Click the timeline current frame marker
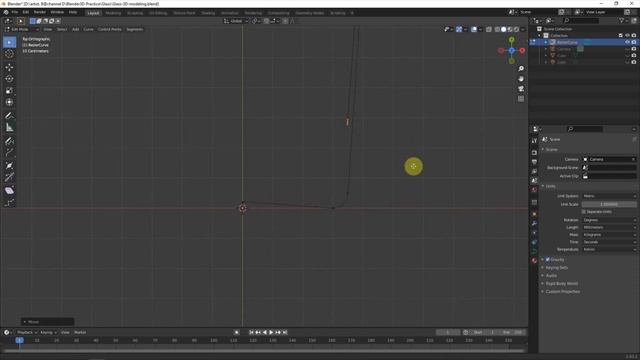640x360 pixels. [19, 340]
